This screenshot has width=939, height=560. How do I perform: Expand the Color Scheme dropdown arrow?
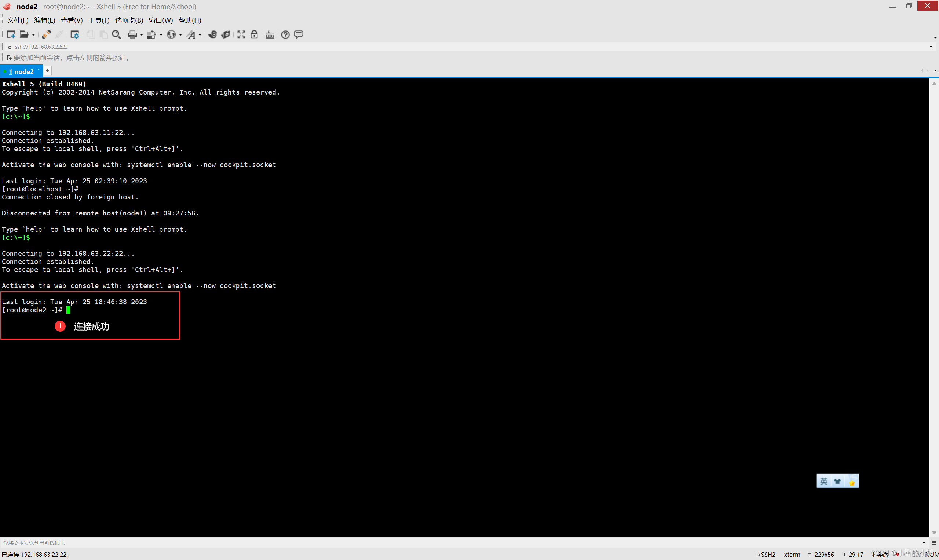[161, 35]
